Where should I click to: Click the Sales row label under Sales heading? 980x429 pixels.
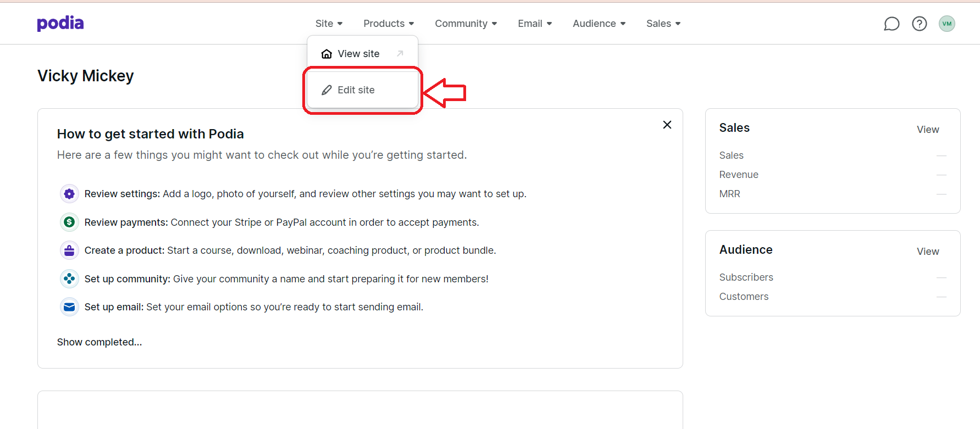[731, 155]
